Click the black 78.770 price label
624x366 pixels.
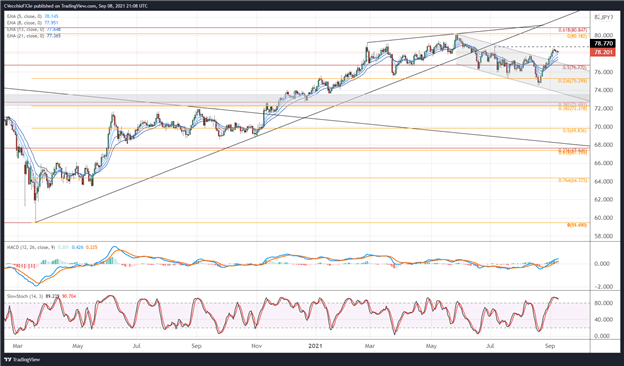604,44
